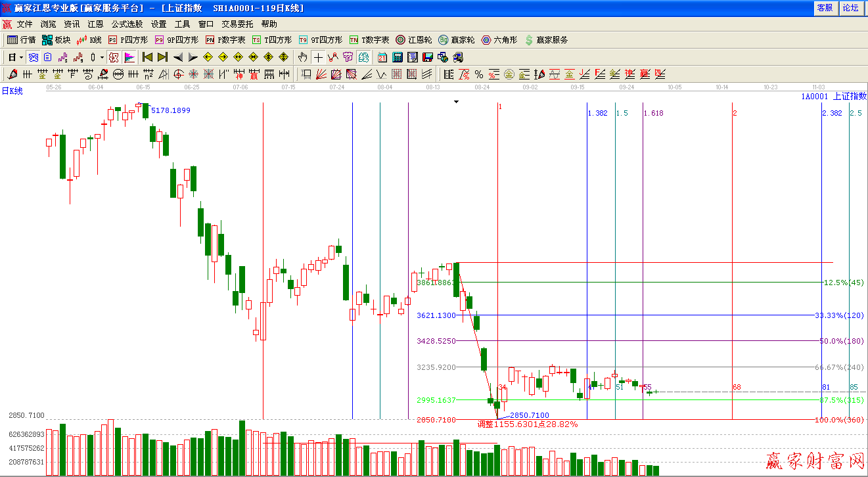Jump to first bar arrow icon
The image size is (868, 477).
(x=147, y=57)
